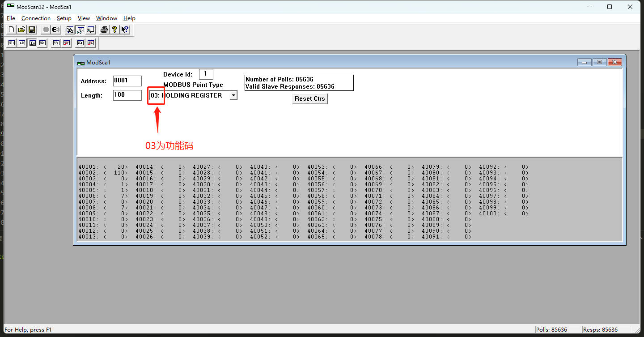
Task: Open the Window menu
Action: pos(106,18)
